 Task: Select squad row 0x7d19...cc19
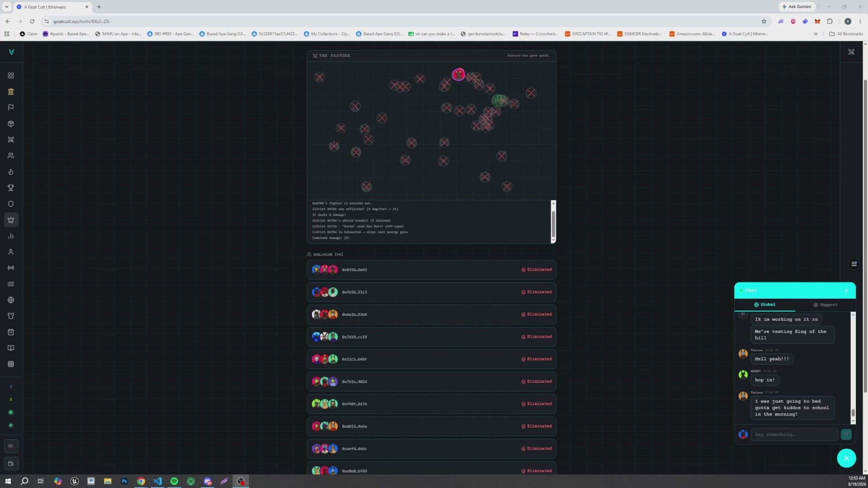point(431,337)
